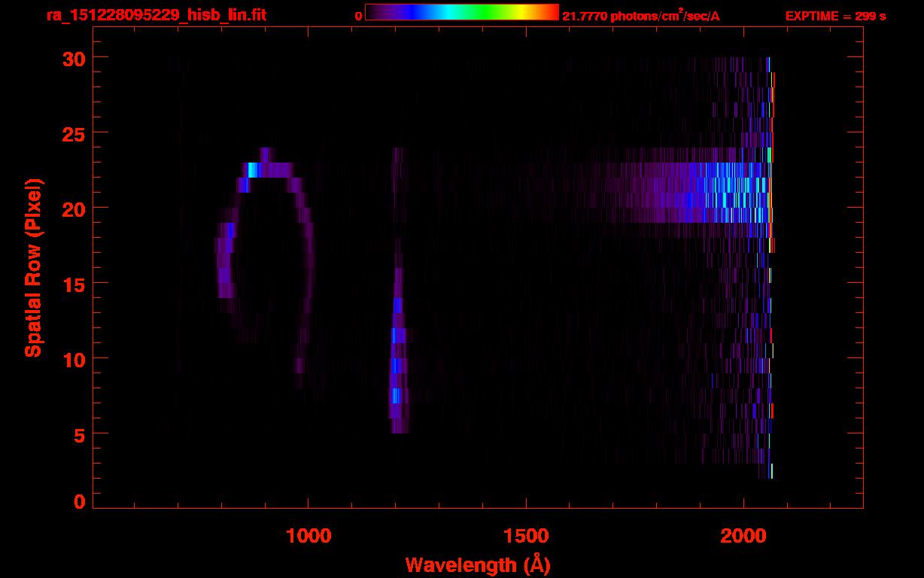Click the Spatial Row (Pixel) axis title
The height and width of the screenshot is (578, 924).
point(33,268)
